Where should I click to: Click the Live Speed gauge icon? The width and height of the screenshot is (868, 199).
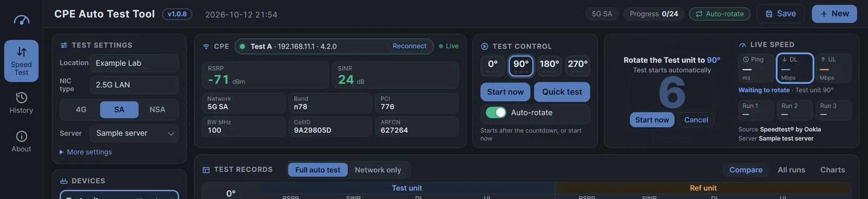point(743,45)
